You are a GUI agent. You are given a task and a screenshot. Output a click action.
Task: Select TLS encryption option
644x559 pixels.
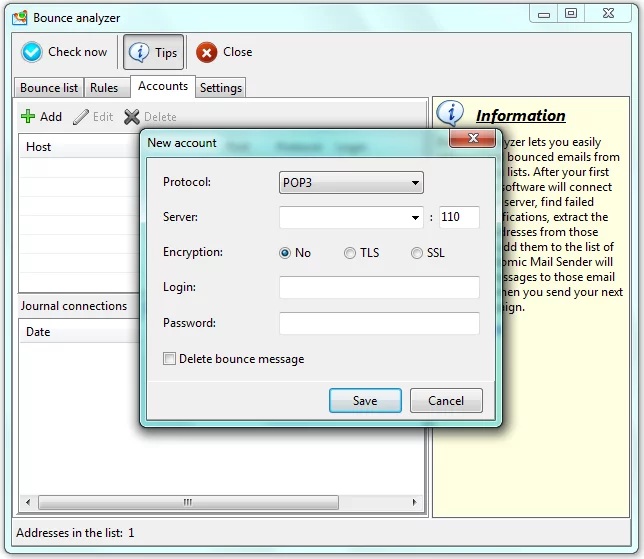coord(350,253)
